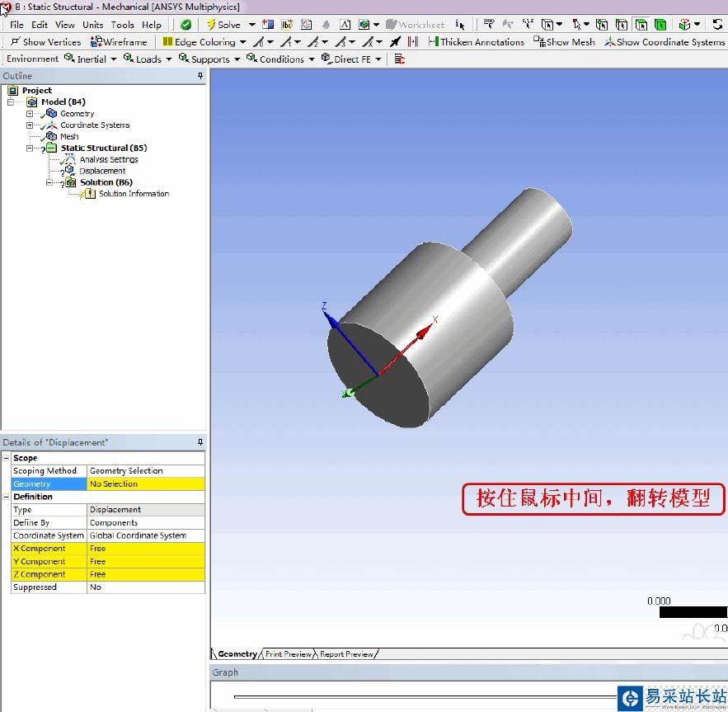The image size is (728, 712).
Task: Select the Edge selection filter
Action: click(x=621, y=25)
